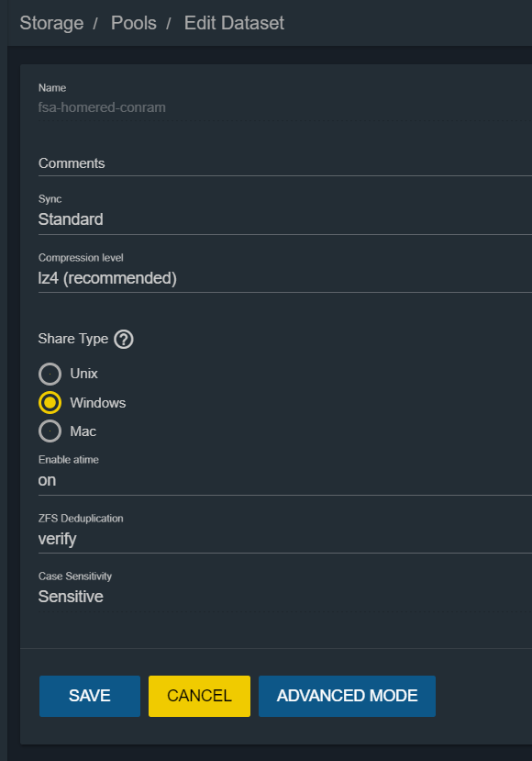Select the Unix share type
The image size is (532, 761).
(x=50, y=375)
